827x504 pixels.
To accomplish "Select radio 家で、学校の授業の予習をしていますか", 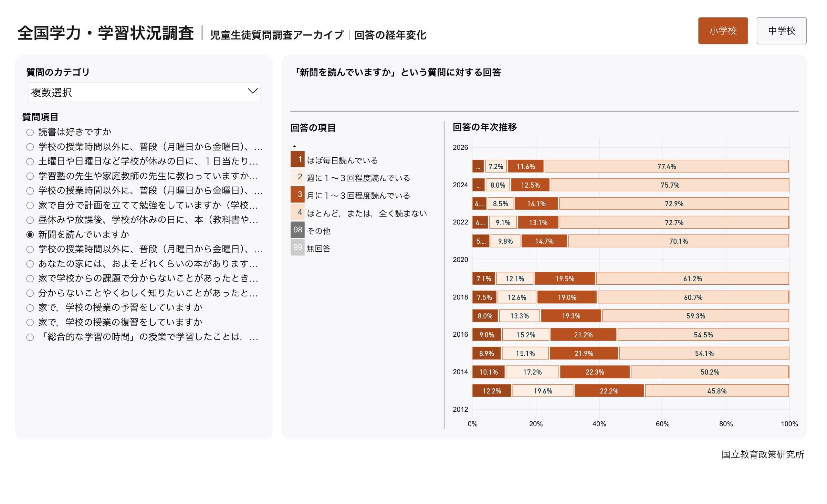I will (x=30, y=308).
